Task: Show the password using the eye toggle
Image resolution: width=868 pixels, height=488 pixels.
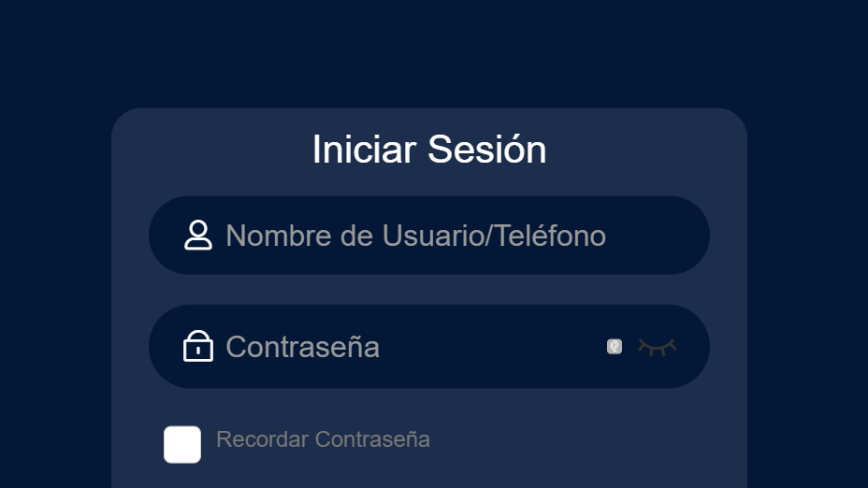Action: tap(657, 347)
